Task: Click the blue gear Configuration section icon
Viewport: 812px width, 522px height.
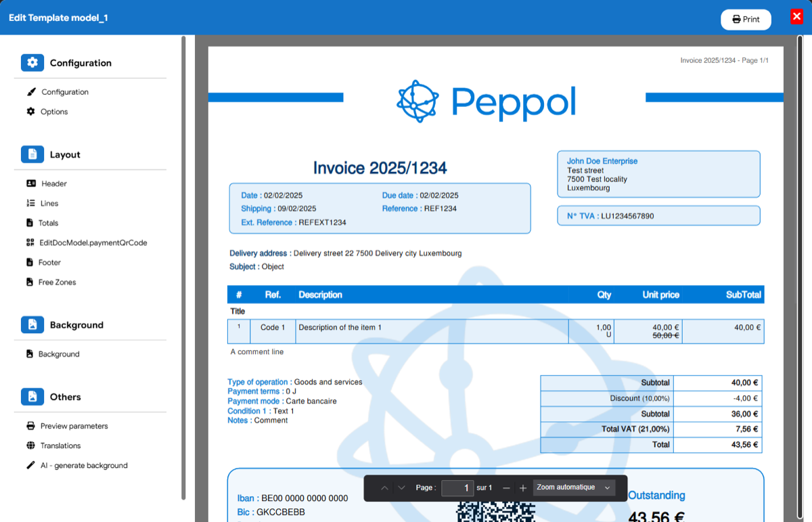Action: point(32,63)
